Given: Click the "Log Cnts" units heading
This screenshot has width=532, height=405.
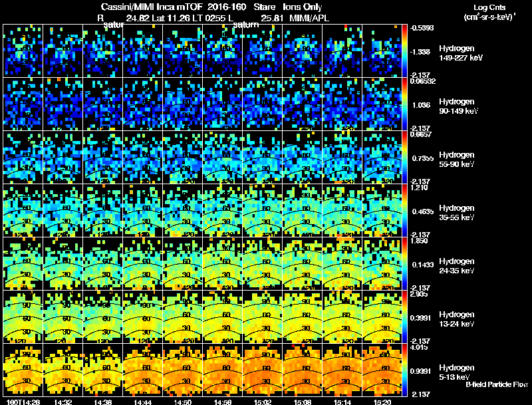Looking at the screenshot, I should click(489, 7).
